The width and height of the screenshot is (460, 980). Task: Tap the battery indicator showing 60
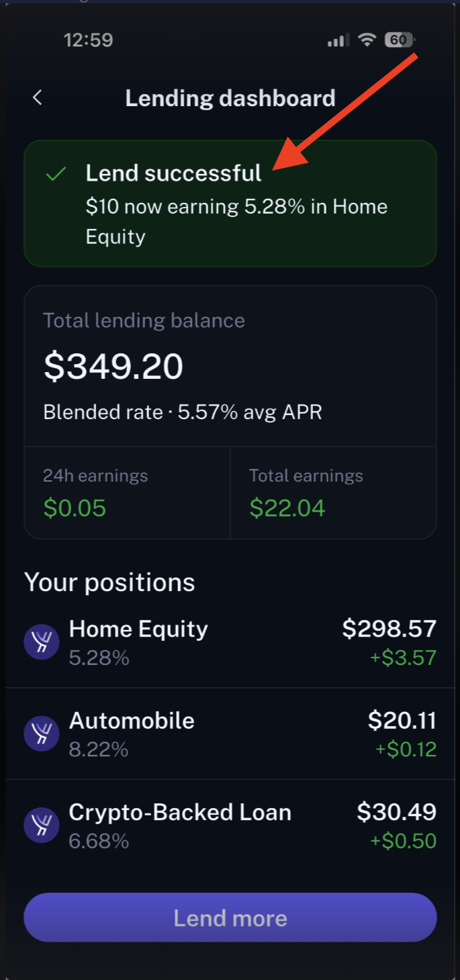[x=400, y=40]
